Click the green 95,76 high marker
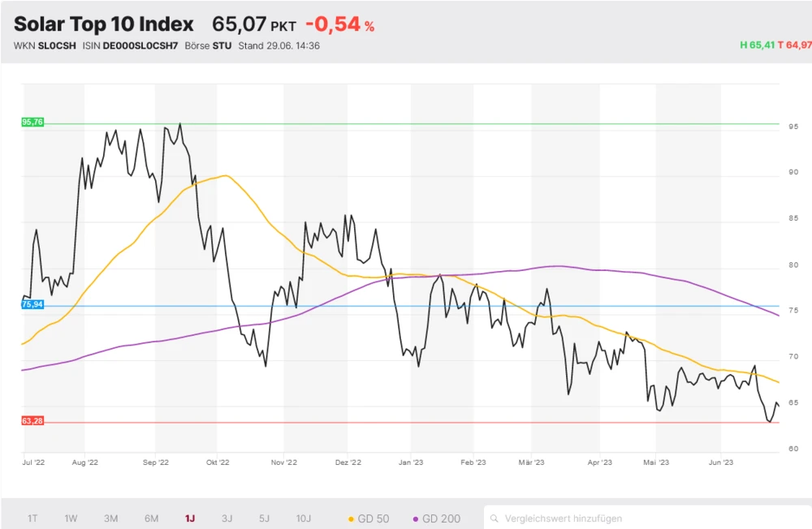Image resolution: width=812 pixels, height=529 pixels. [32, 123]
